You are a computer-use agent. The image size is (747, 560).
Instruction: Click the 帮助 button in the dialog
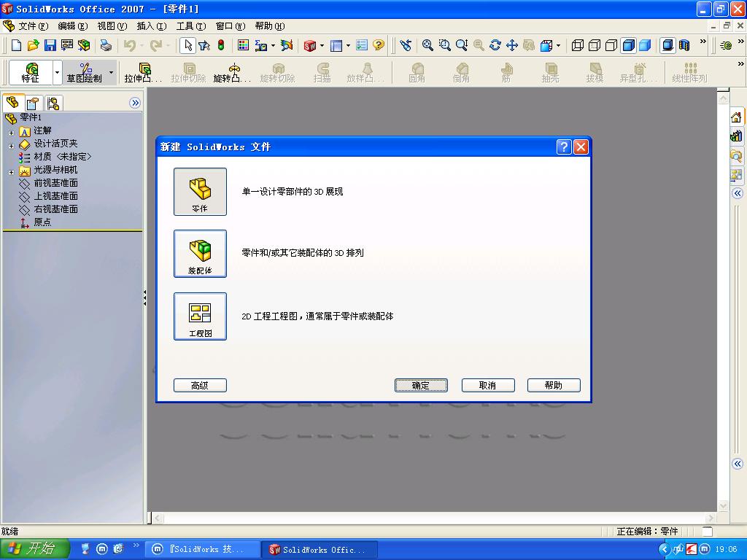click(554, 385)
